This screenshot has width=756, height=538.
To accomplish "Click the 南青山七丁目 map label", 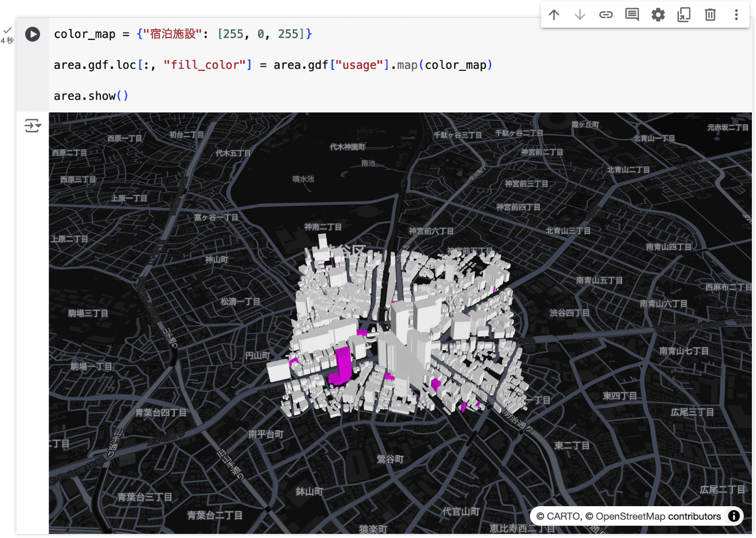I will point(684,351).
